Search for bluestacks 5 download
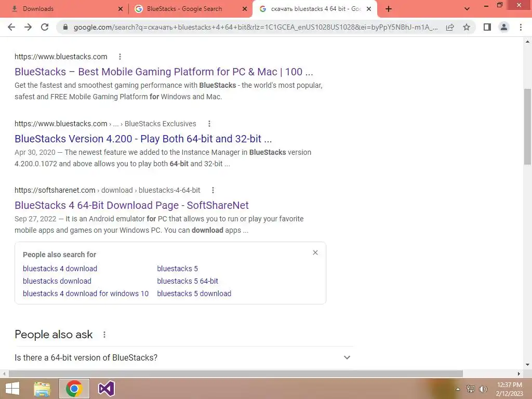Viewport: 532px width, 399px height. (194, 294)
